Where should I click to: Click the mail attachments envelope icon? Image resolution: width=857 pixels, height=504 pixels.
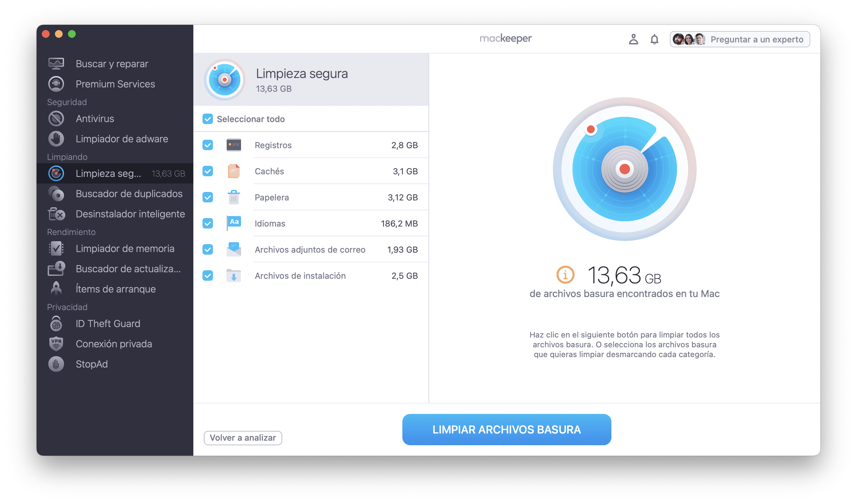[x=234, y=249]
